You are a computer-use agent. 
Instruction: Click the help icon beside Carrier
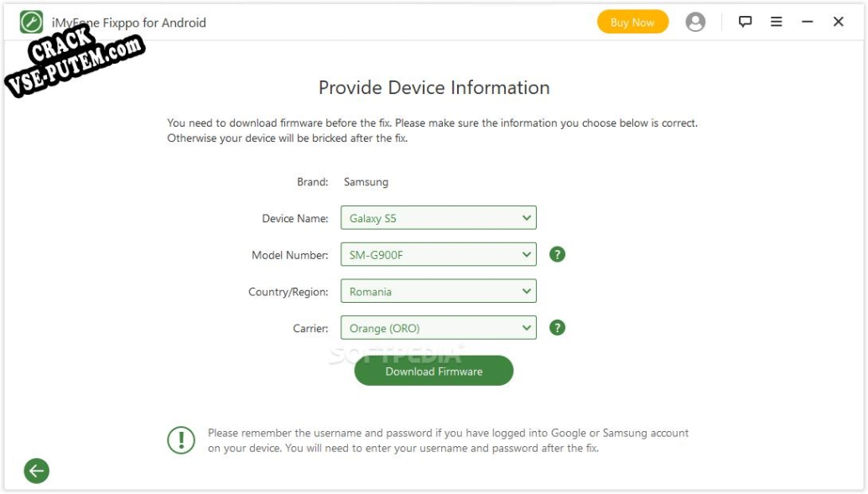(x=557, y=328)
